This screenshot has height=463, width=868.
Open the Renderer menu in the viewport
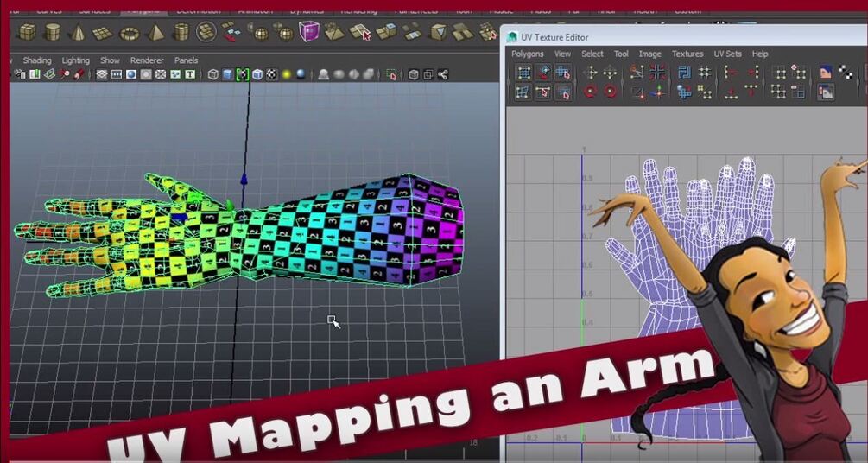coord(147,60)
